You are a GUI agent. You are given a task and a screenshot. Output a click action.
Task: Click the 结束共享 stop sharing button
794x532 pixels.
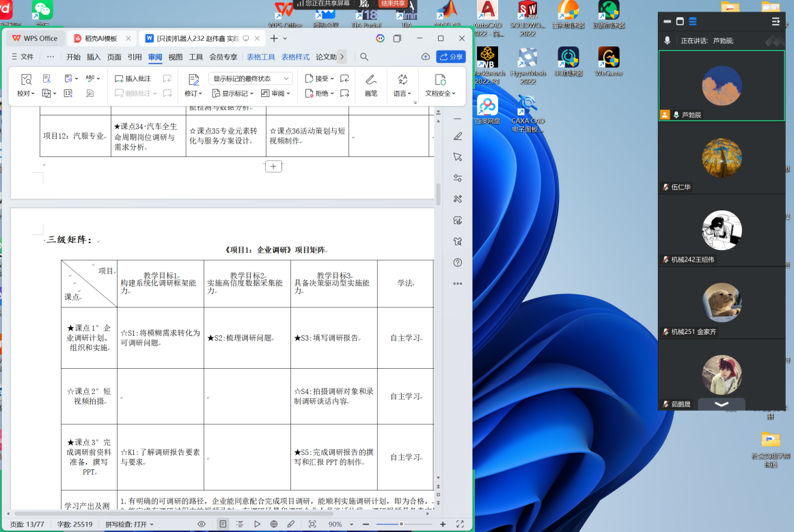tap(393, 3)
